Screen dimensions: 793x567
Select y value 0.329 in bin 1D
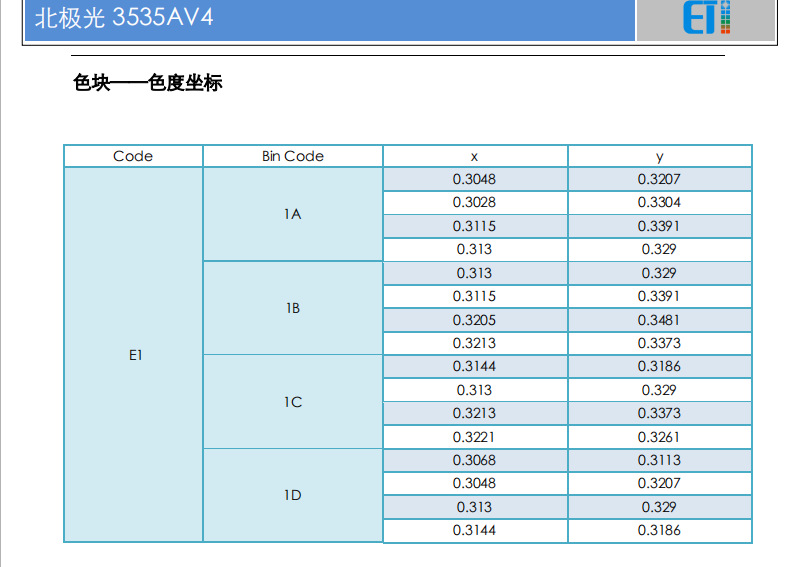(x=659, y=507)
